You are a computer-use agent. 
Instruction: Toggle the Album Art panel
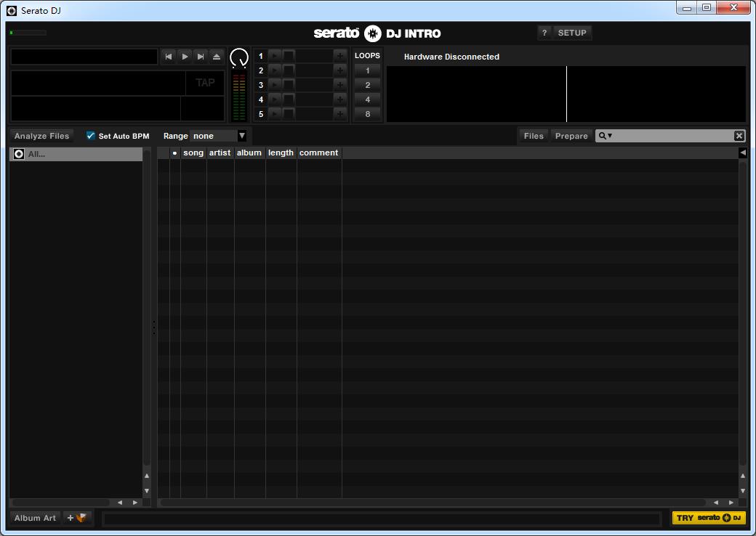[x=35, y=518]
